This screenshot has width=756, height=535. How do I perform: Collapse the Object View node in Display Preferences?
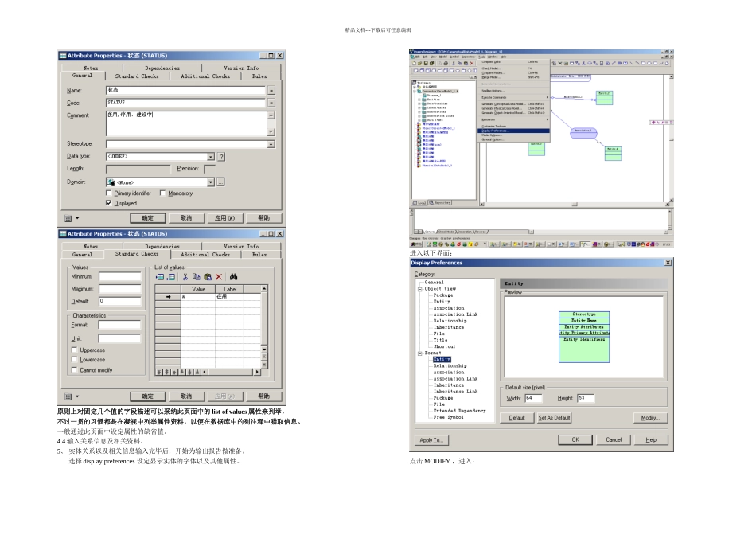click(x=419, y=289)
